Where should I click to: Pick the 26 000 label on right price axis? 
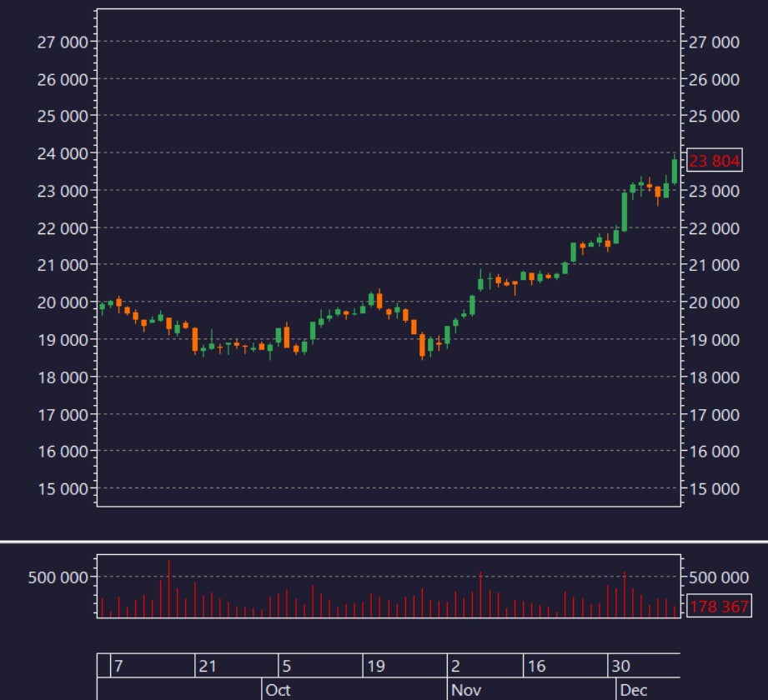(714, 80)
